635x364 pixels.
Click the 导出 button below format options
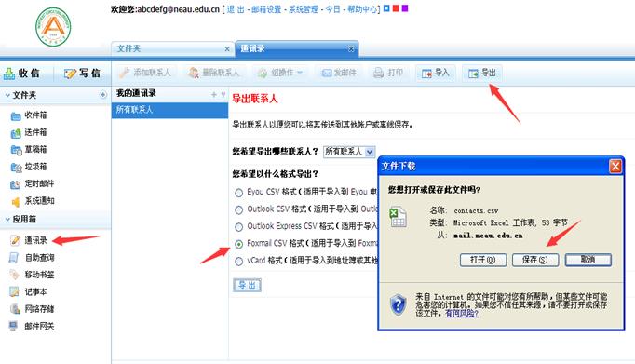[247, 285]
